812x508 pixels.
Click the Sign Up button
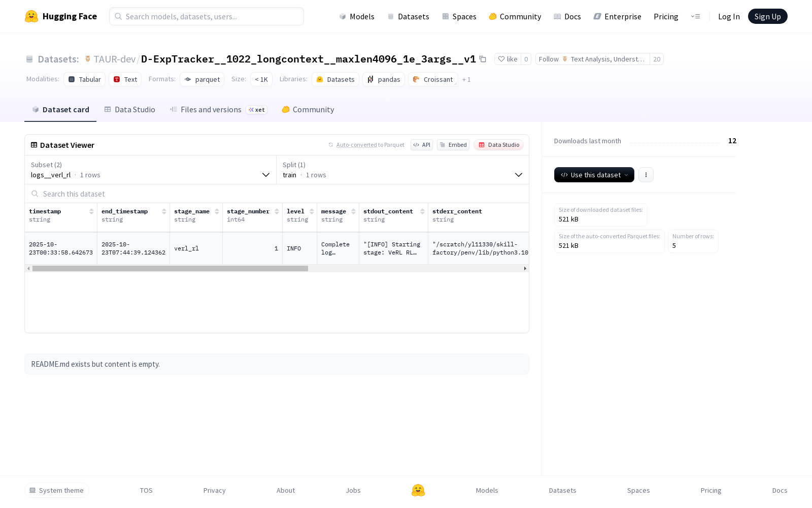[x=767, y=16]
